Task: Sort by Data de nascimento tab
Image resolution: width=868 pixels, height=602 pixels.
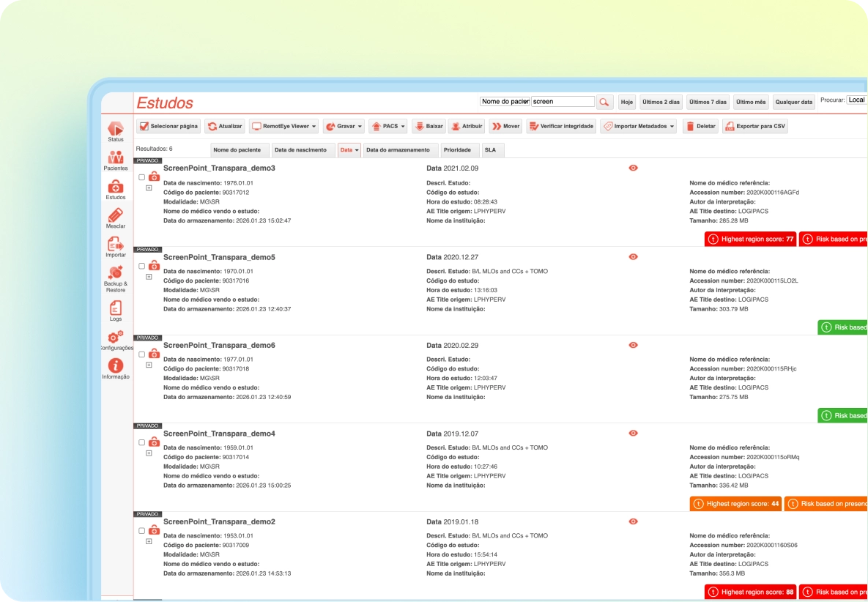Action: [303, 150]
